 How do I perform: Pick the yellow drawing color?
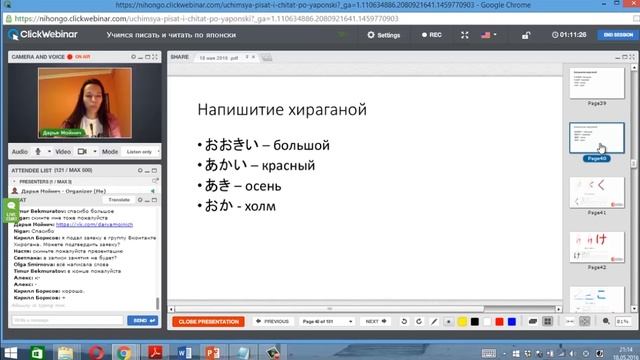point(462,322)
